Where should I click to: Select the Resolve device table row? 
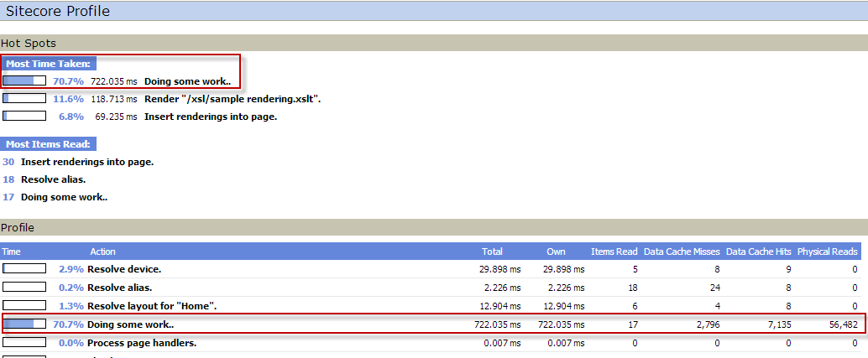430,269
